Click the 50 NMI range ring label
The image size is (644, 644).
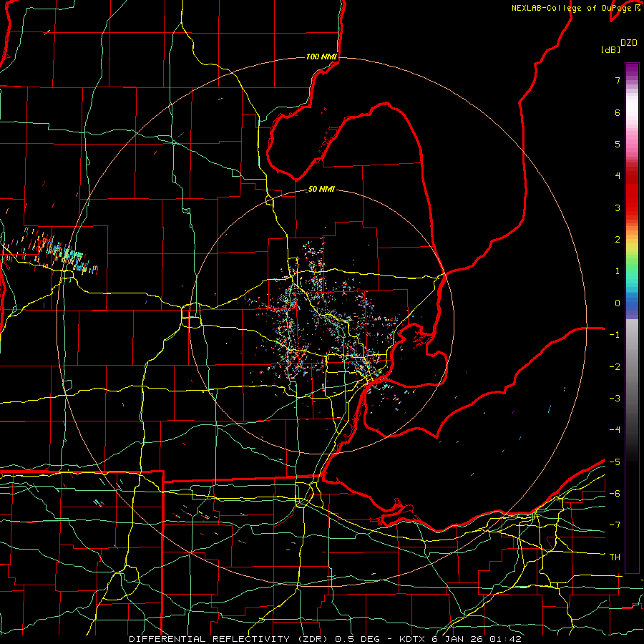(x=321, y=190)
